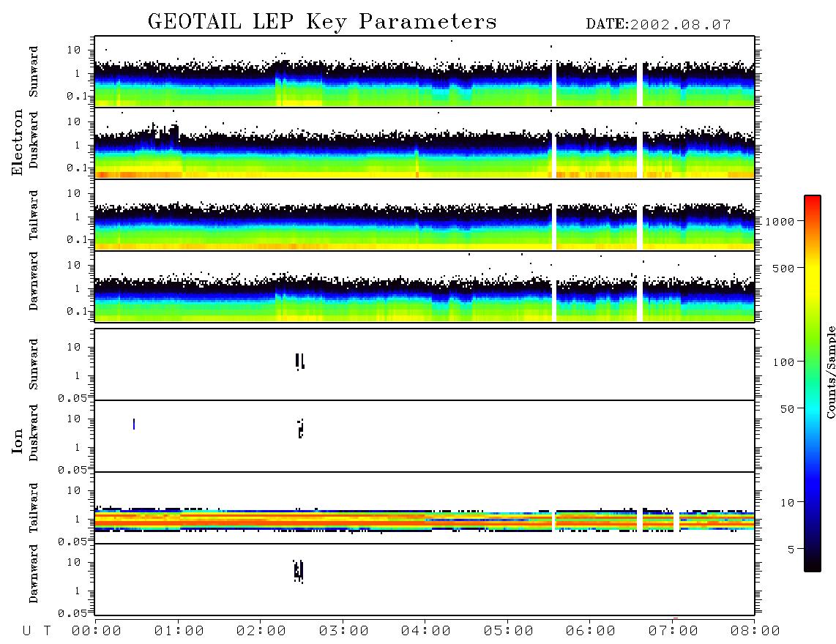Click the '1000' color bar tick label
The image size is (836, 644).
point(780,222)
